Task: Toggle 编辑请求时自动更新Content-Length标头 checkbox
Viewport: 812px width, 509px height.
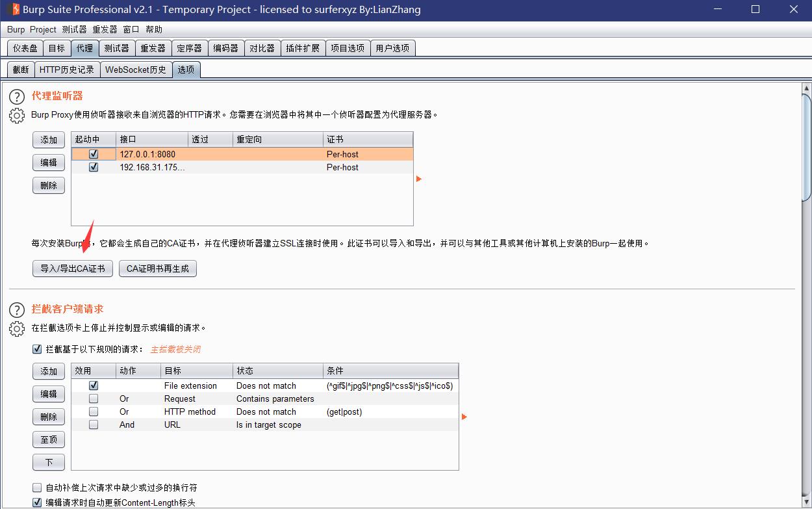Action: (37, 502)
